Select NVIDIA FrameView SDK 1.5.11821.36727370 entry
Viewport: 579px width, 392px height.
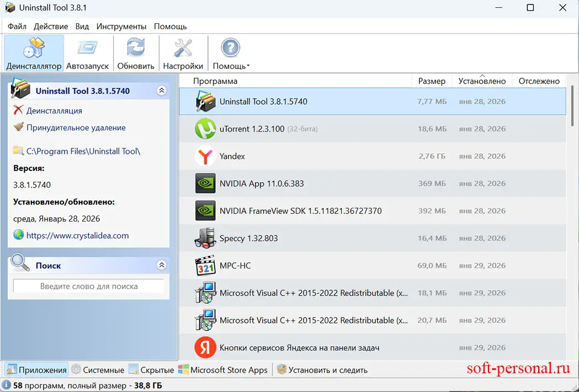(x=301, y=211)
